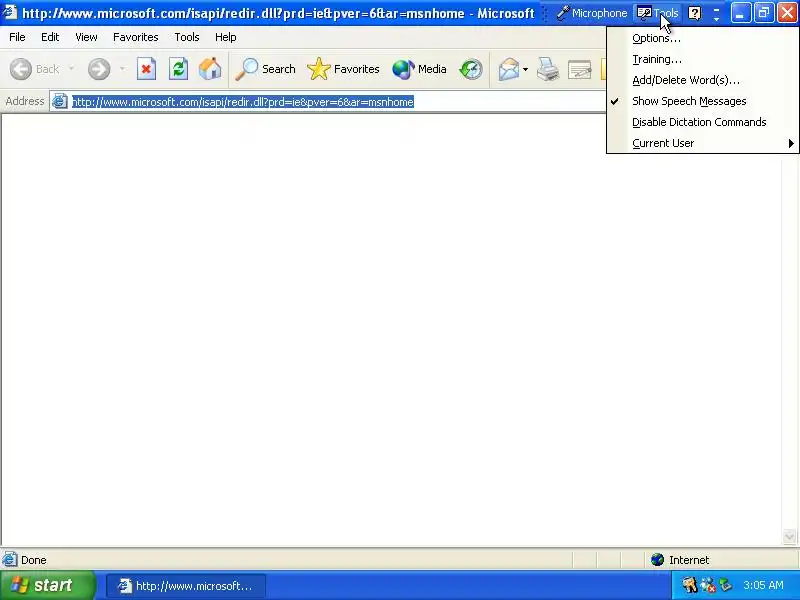Minimize the Internet Explorer window
Viewport: 800px width, 600px height.
pyautogui.click(x=741, y=13)
